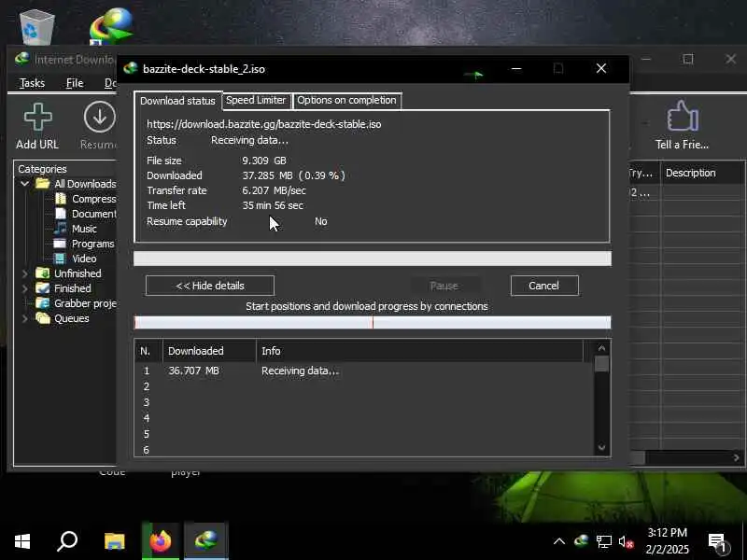Open File Explorer from taskbar
Image resolution: width=747 pixels, height=560 pixels.
(x=114, y=541)
